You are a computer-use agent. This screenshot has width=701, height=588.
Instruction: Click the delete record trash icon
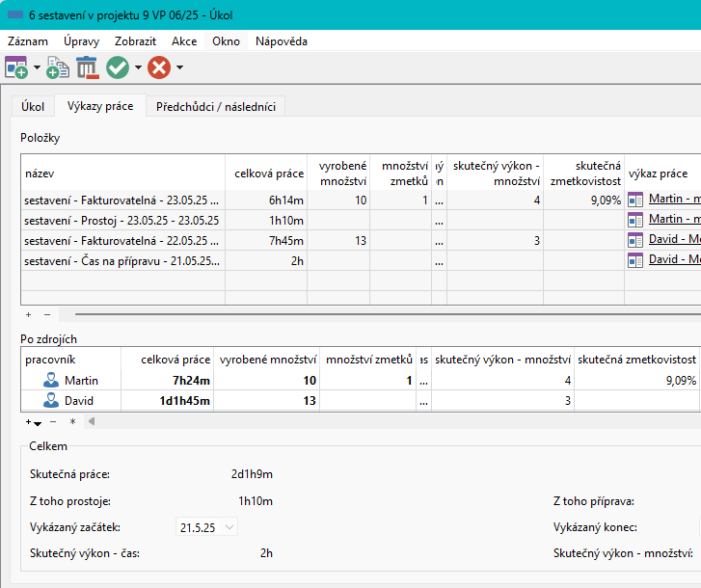coord(87,67)
